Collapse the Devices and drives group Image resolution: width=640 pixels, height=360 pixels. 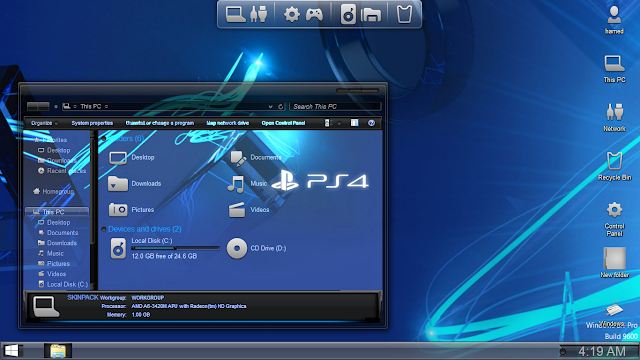coord(104,229)
